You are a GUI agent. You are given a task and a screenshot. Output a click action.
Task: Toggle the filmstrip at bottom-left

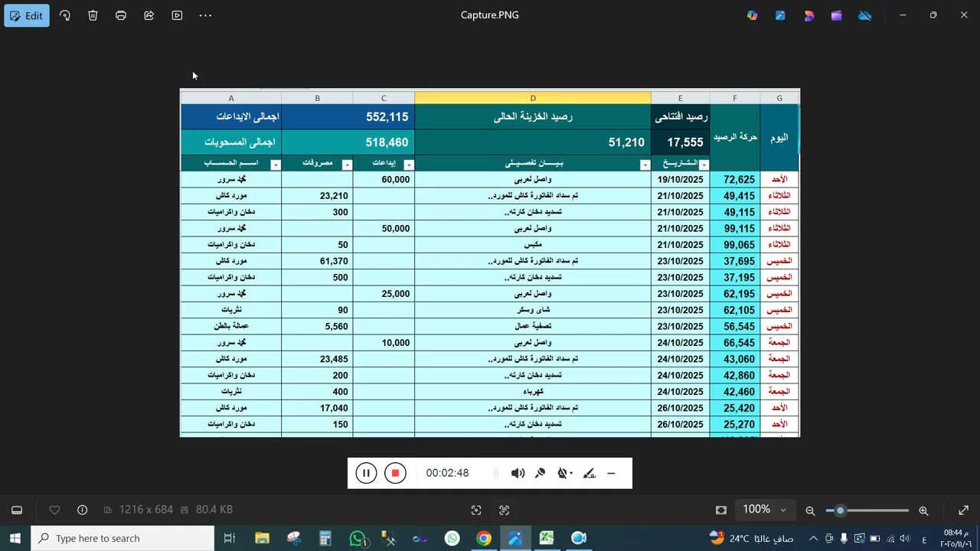[x=17, y=510]
